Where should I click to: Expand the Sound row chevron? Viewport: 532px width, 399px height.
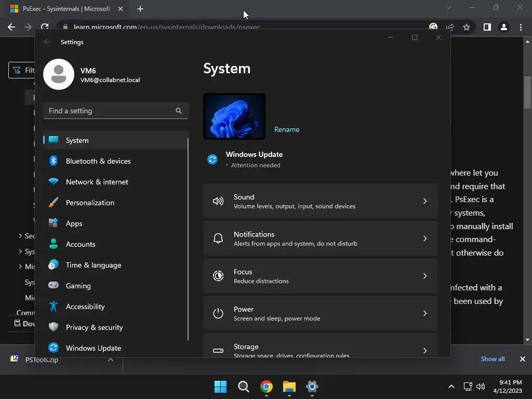point(425,201)
